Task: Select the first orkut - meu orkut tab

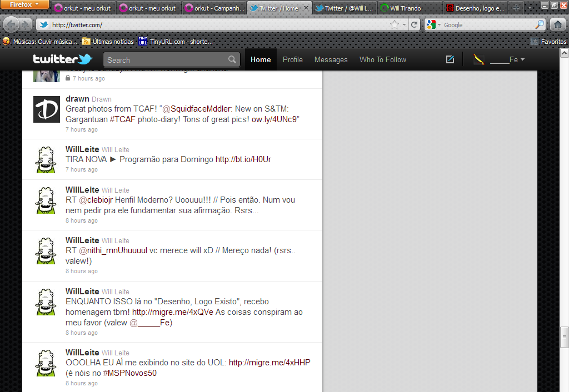Action: (83, 8)
